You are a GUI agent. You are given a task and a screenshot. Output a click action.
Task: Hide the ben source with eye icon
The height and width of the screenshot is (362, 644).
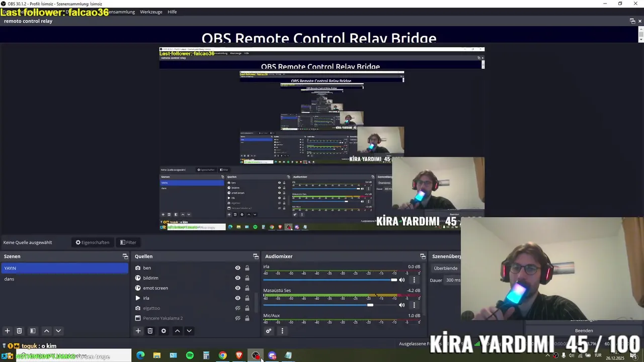(x=238, y=268)
